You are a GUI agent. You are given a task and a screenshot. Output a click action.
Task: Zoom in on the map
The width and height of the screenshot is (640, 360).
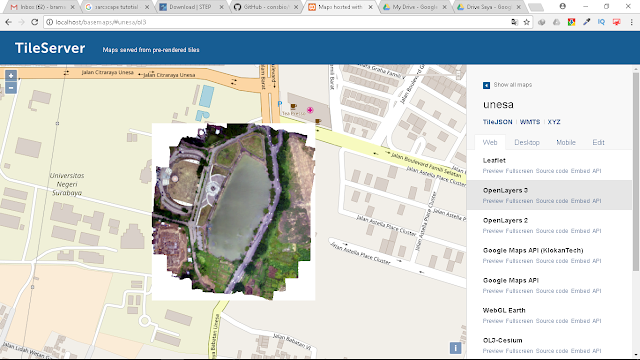click(11, 76)
